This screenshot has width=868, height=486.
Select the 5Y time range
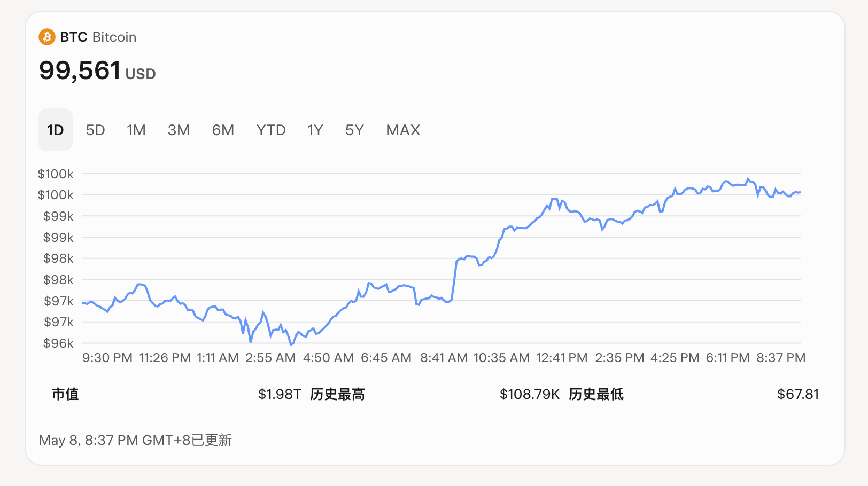coord(354,130)
